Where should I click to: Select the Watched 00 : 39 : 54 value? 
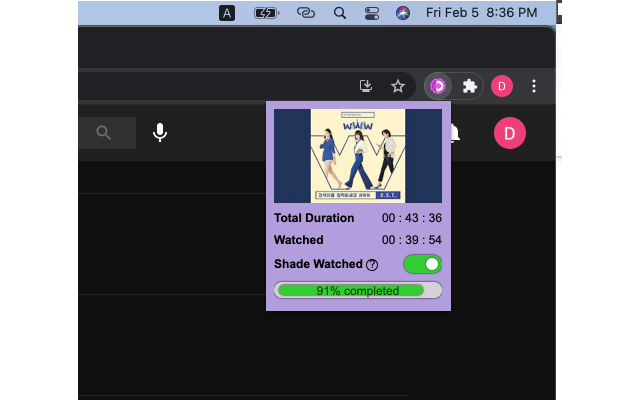pyautogui.click(x=411, y=240)
